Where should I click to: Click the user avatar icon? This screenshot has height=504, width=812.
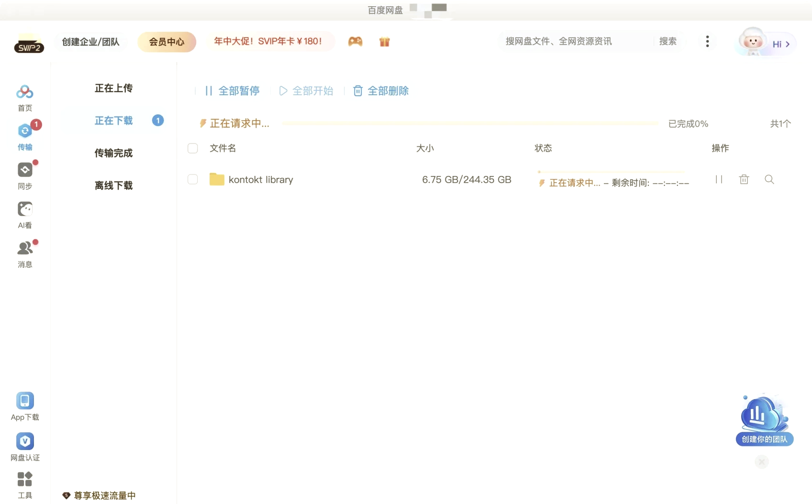click(x=753, y=42)
